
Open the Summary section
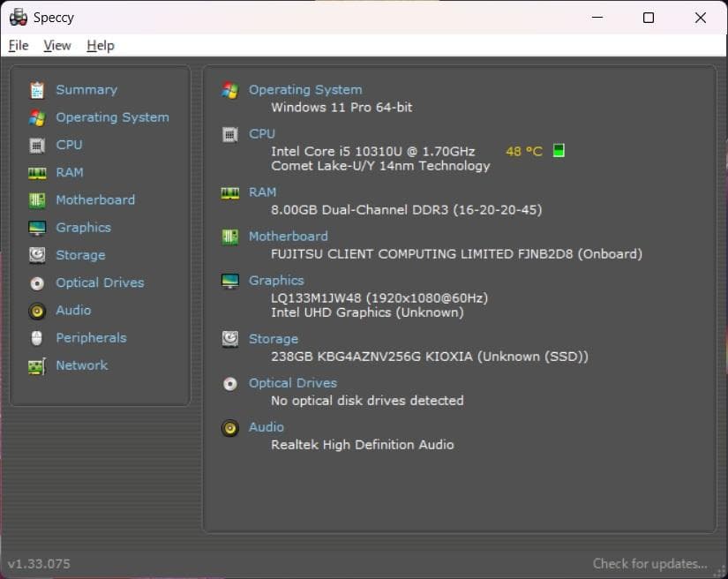[86, 89]
